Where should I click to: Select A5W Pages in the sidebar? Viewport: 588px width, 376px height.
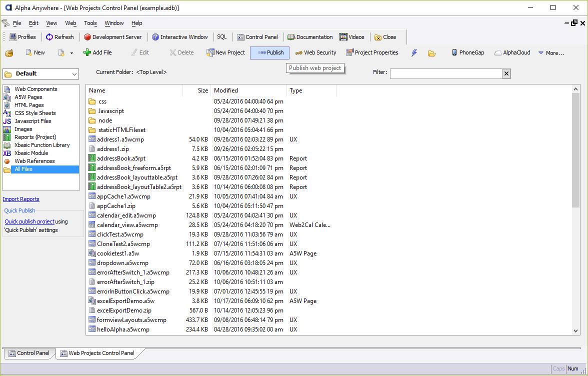tap(28, 97)
